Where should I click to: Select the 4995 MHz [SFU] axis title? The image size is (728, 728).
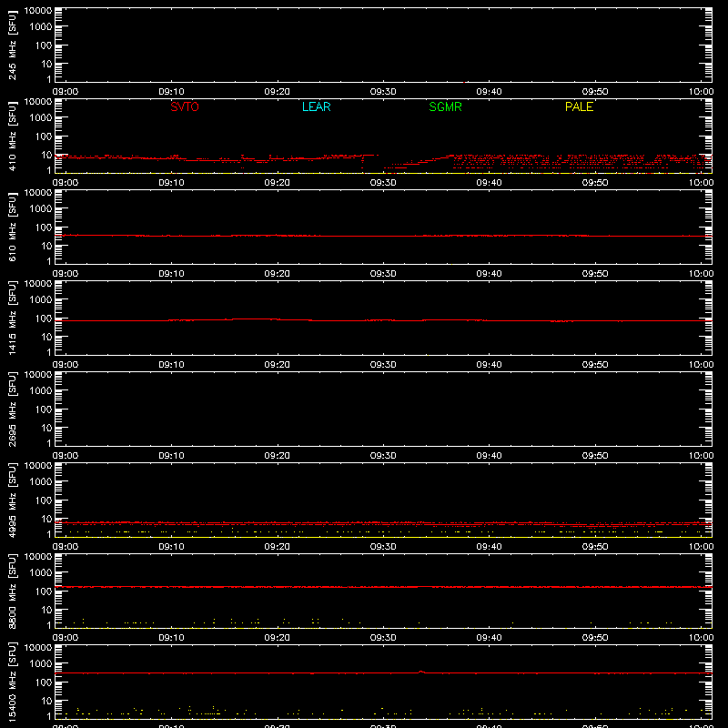[x=12, y=500]
